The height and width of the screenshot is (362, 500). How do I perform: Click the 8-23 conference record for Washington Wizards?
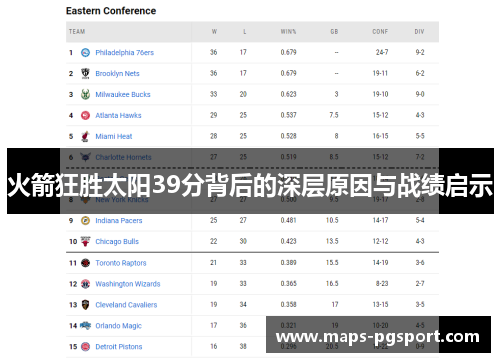click(382, 284)
